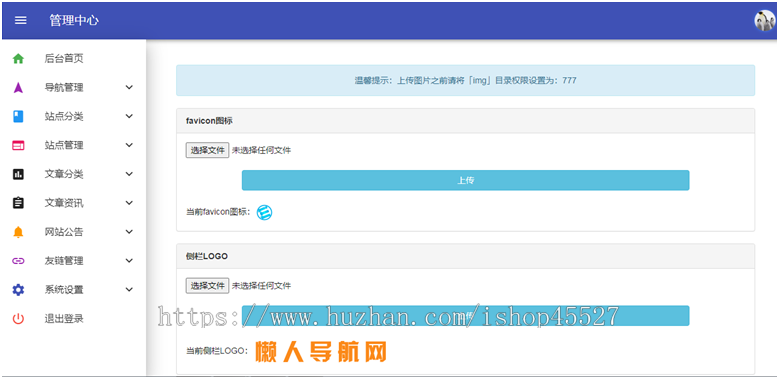Click the orange bell icon for 网站公告
The image size is (779, 379).
pos(18,232)
